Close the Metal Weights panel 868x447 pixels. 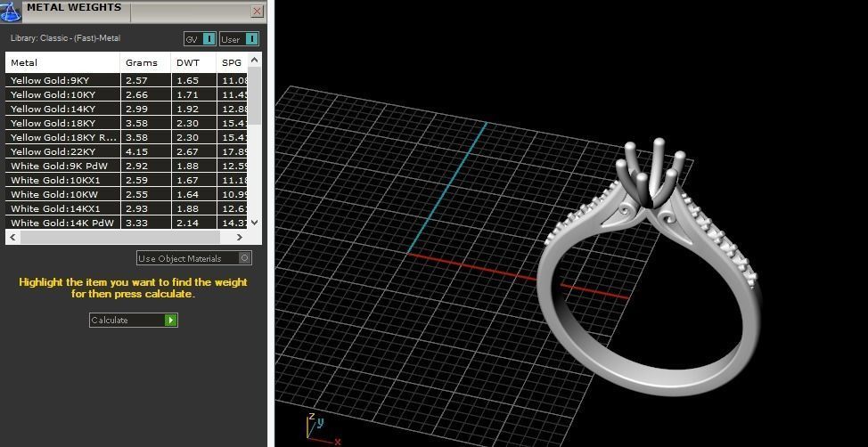tap(257, 11)
